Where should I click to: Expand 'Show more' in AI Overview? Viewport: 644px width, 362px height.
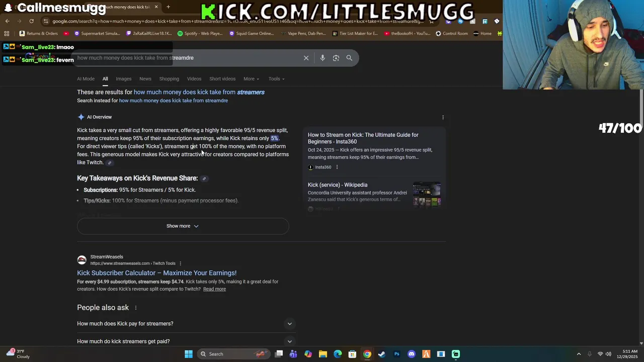coord(183,226)
